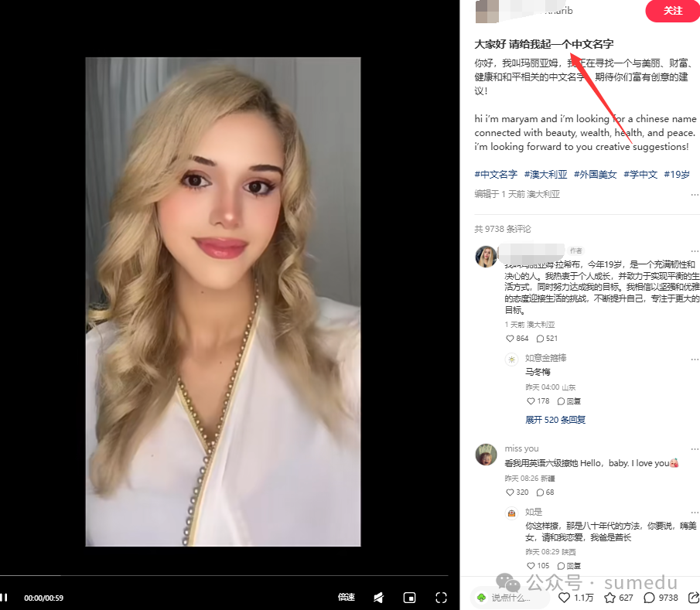Enter fullscreen video mode
This screenshot has height=610, width=700.
pos(441,598)
